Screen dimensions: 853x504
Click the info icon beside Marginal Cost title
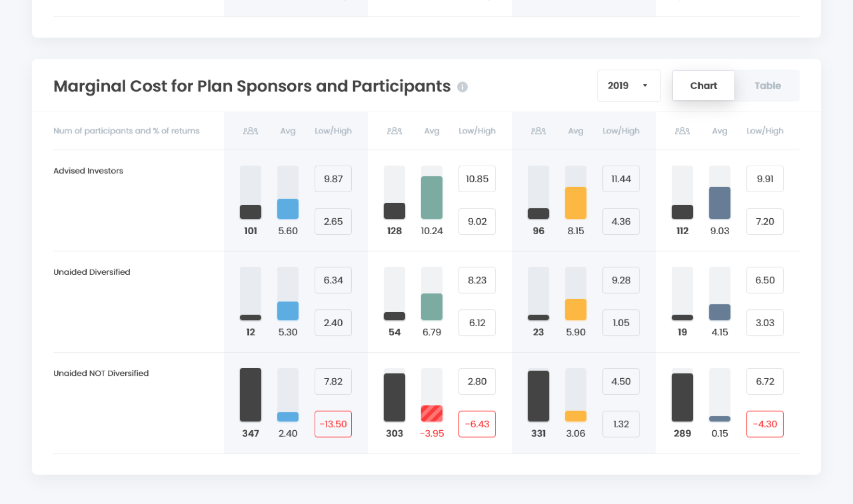click(462, 87)
